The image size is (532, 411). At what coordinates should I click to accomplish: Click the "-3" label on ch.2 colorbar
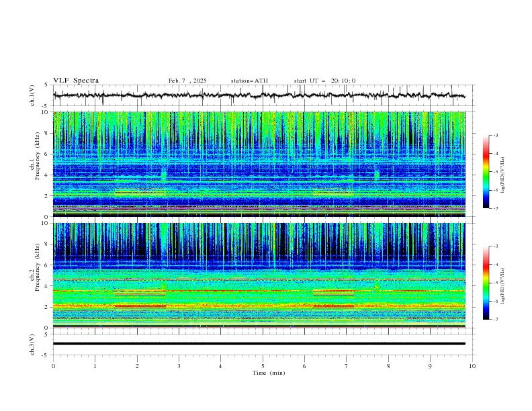tap(496, 246)
